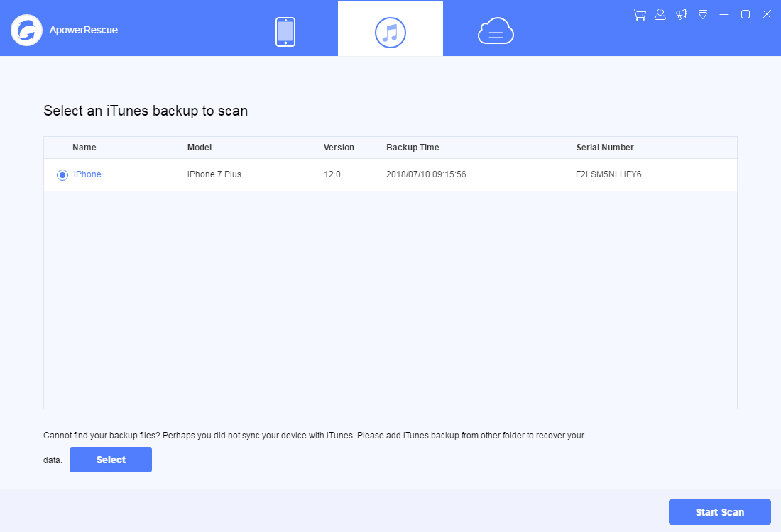Click backup time 2018/07/10 09:15:56
Viewport: 781px width, 532px height.
426,174
